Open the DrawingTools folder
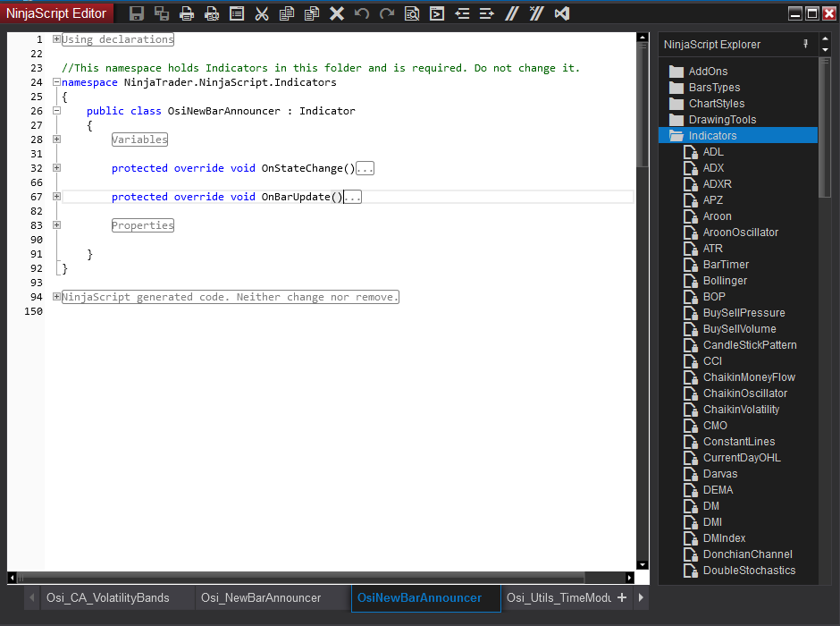Screen dimensions: 840x626 click(722, 120)
